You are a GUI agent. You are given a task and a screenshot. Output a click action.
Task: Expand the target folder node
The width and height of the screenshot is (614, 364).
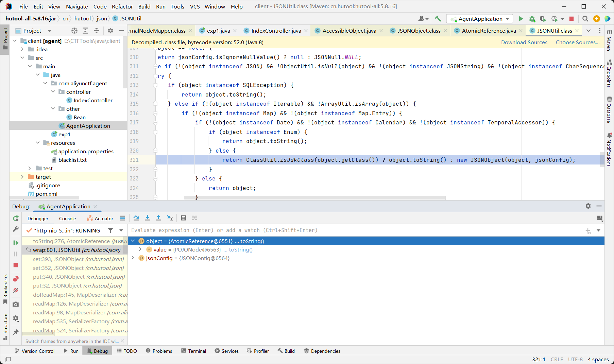tap(22, 177)
